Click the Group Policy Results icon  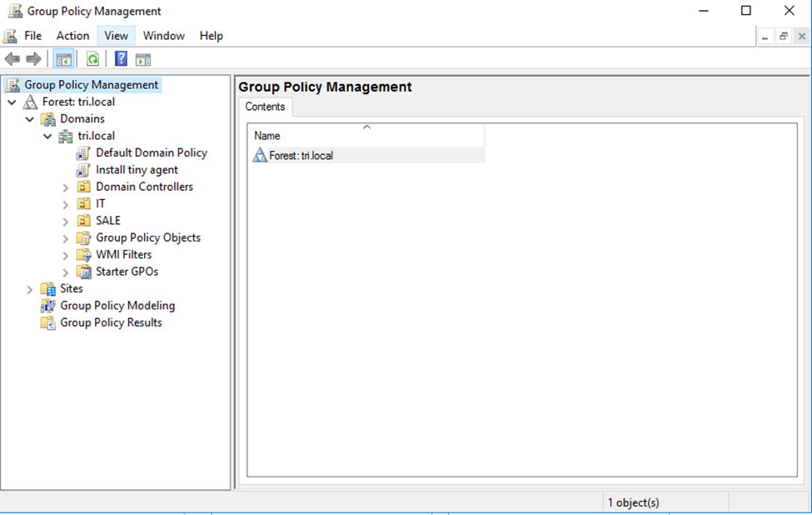(48, 322)
